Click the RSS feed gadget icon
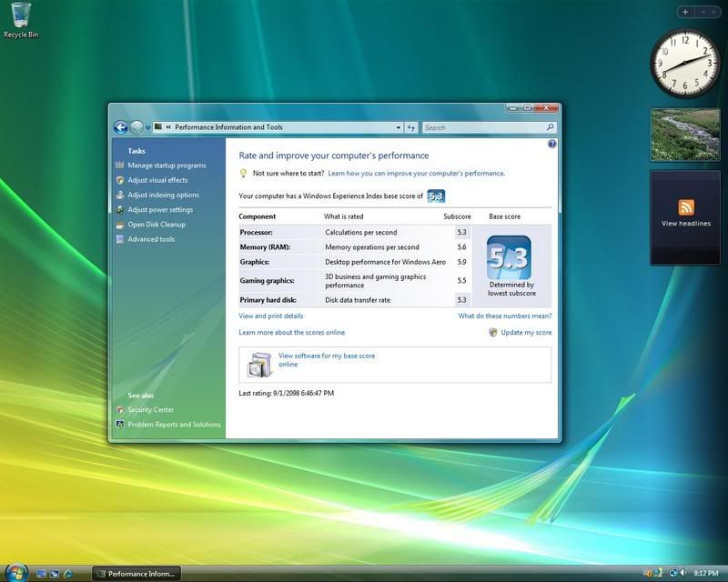The image size is (728, 582). (686, 207)
